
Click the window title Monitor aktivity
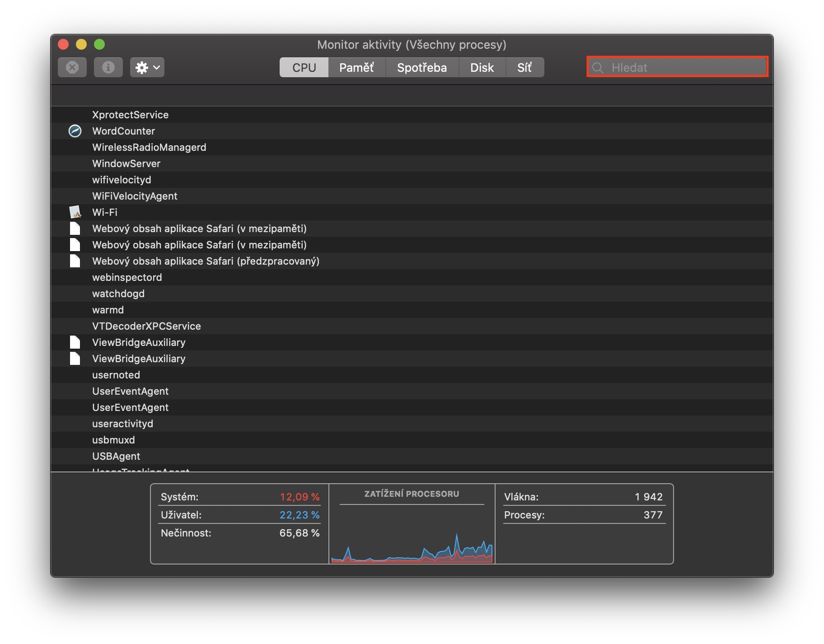click(412, 45)
